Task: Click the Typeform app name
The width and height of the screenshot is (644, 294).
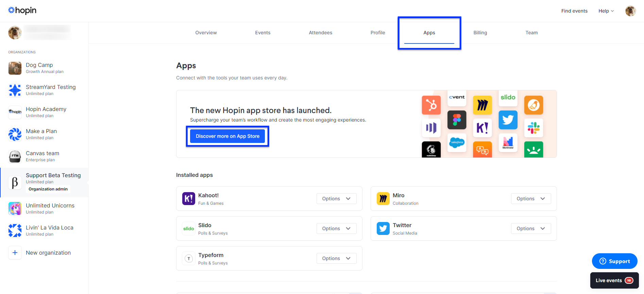Action: click(x=211, y=255)
